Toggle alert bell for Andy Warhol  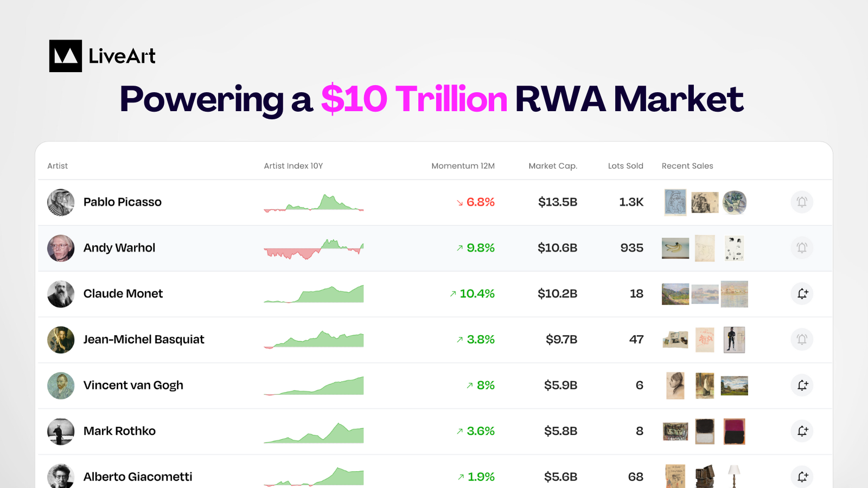802,248
